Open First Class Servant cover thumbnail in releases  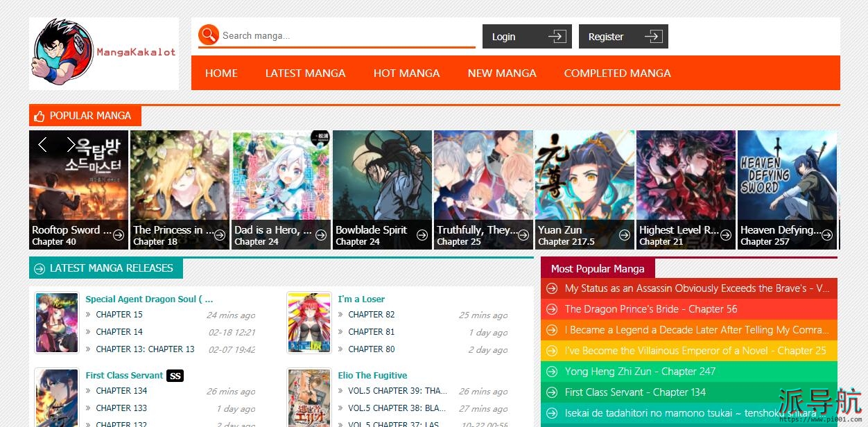click(57, 398)
